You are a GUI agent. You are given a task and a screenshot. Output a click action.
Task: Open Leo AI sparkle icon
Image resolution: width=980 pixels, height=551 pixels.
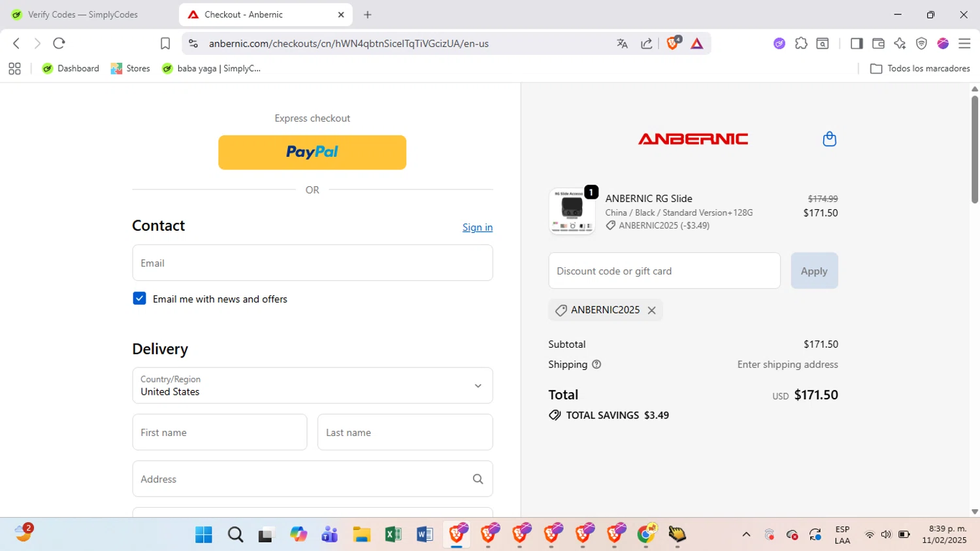point(900,43)
